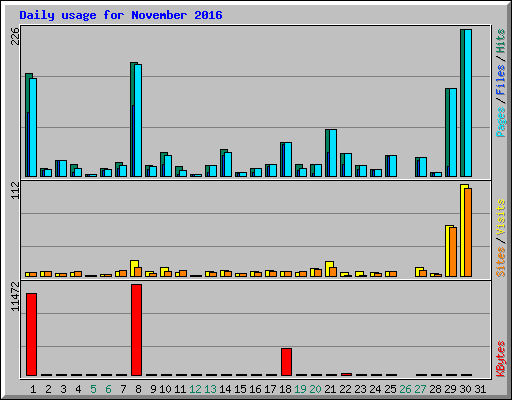Click weekend day 5 label
Image resolution: width=512 pixels, height=400 pixels.
click(93, 389)
